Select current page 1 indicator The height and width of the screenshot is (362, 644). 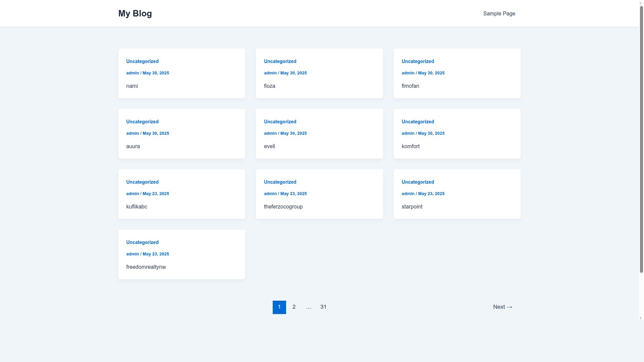(279, 307)
